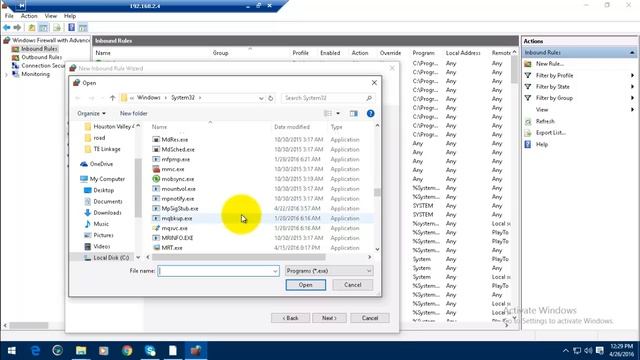Open the Organize dropdown
Viewport: 640px width, 360px height.
coord(91,113)
